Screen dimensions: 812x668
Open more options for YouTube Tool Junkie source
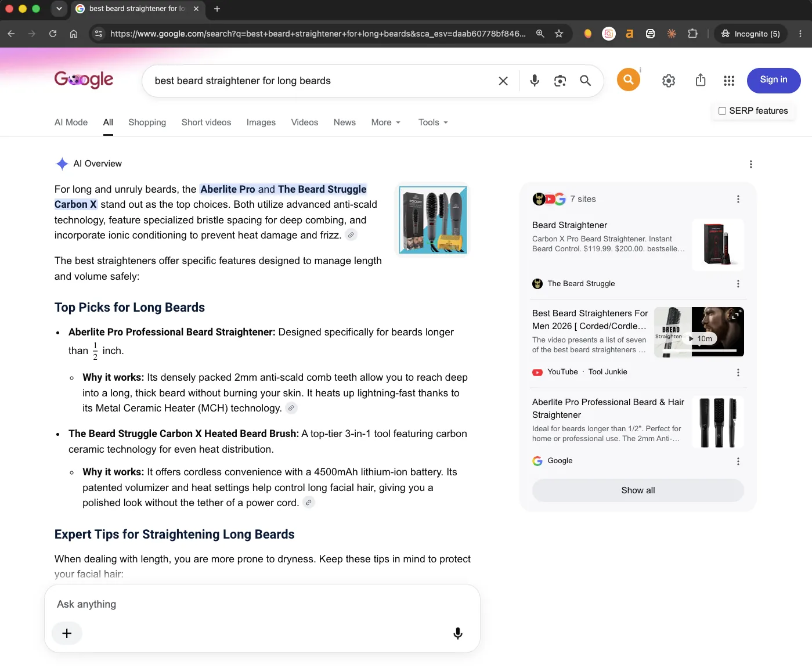pos(738,373)
